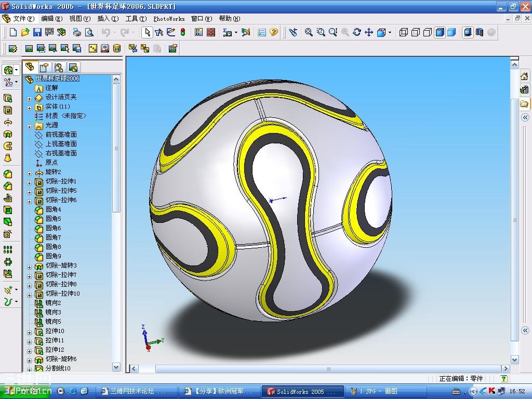Open the 文件(F) menu
Image resolution: width=532 pixels, height=399 pixels.
click(x=24, y=19)
